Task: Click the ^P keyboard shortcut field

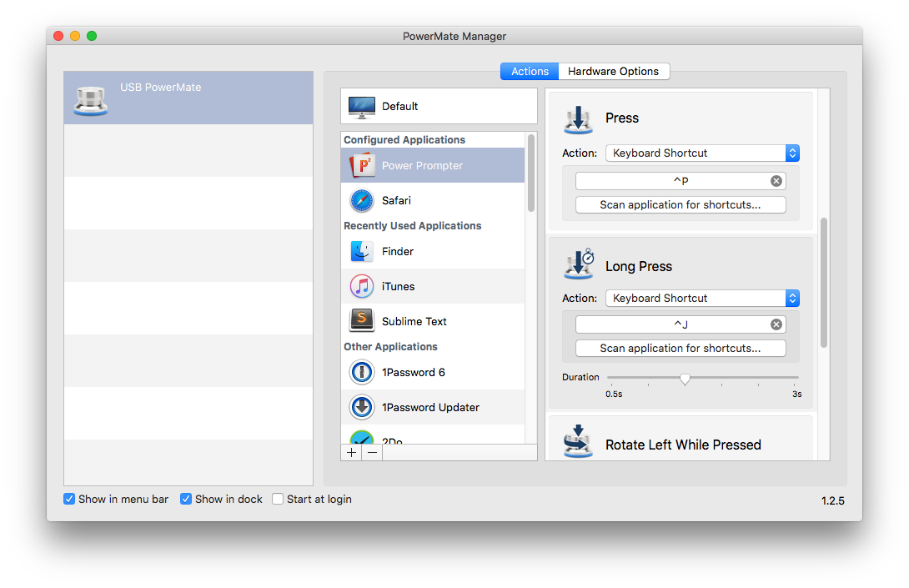Action: tap(680, 181)
